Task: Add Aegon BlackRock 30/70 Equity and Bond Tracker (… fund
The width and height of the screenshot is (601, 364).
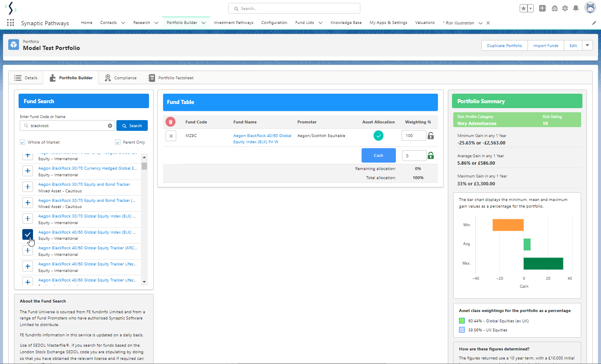Action: coord(28,203)
